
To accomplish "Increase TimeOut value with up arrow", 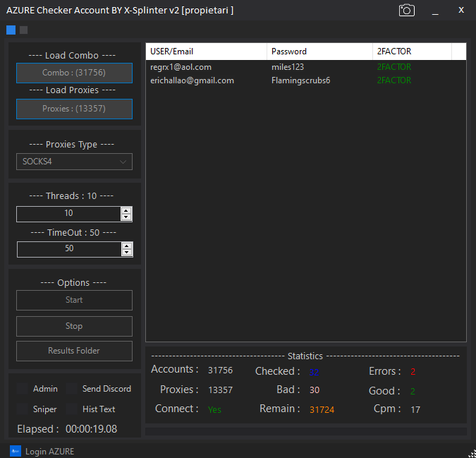I will tap(127, 246).
